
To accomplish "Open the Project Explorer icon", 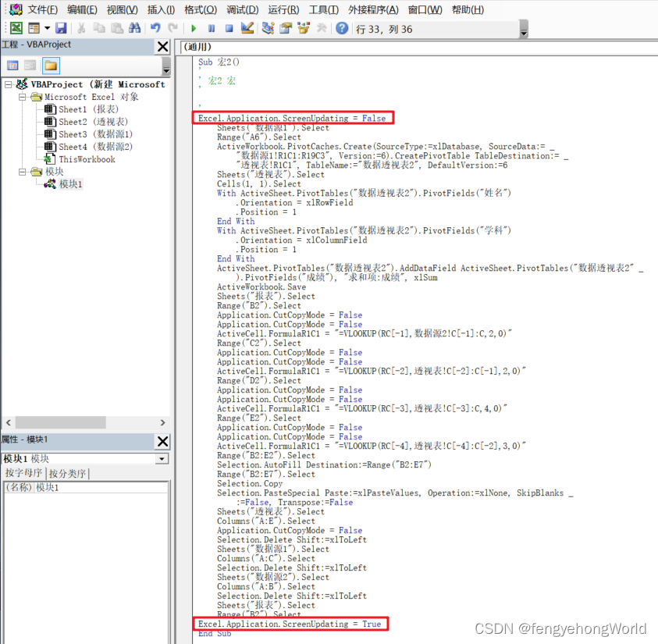I will (x=268, y=28).
